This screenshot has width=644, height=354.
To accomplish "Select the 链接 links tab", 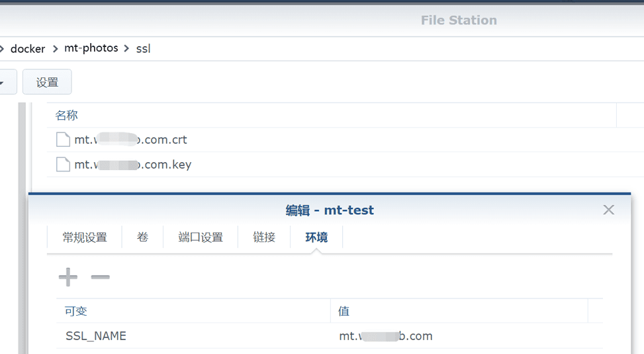I will 264,237.
